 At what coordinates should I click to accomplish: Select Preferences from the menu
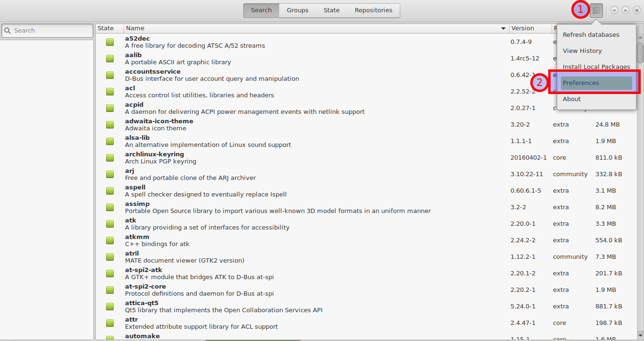click(x=596, y=83)
